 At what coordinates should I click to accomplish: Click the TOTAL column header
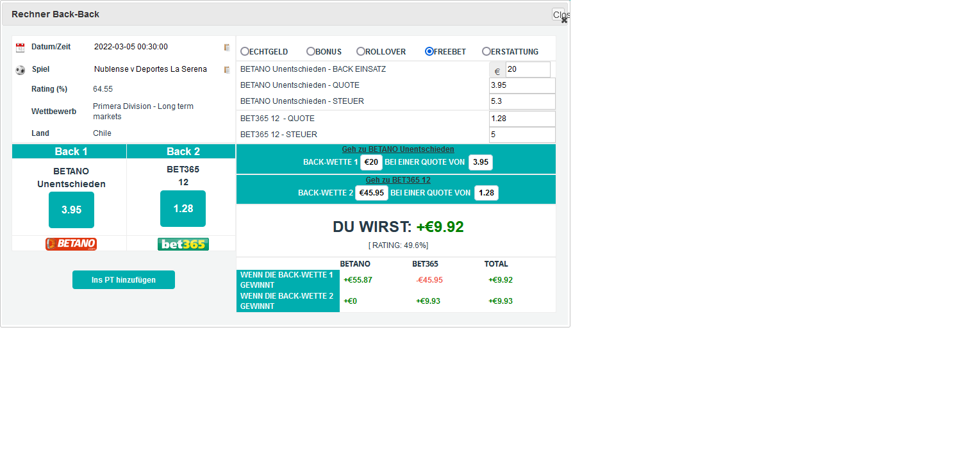pyautogui.click(x=496, y=264)
